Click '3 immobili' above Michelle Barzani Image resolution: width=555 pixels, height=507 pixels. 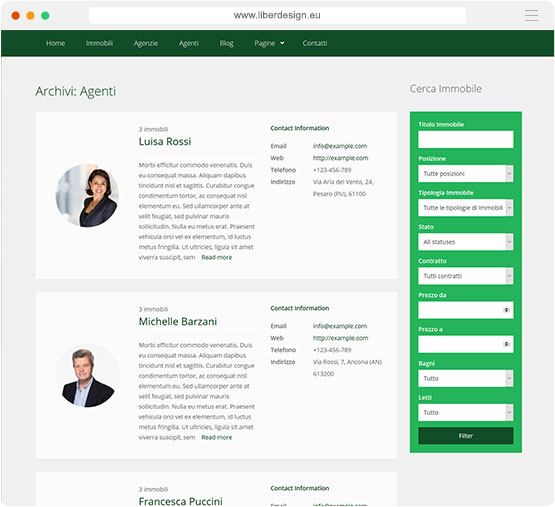tap(153, 309)
